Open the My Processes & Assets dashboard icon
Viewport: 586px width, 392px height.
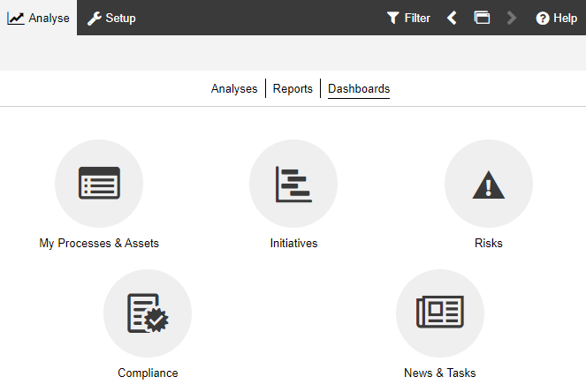click(x=99, y=184)
